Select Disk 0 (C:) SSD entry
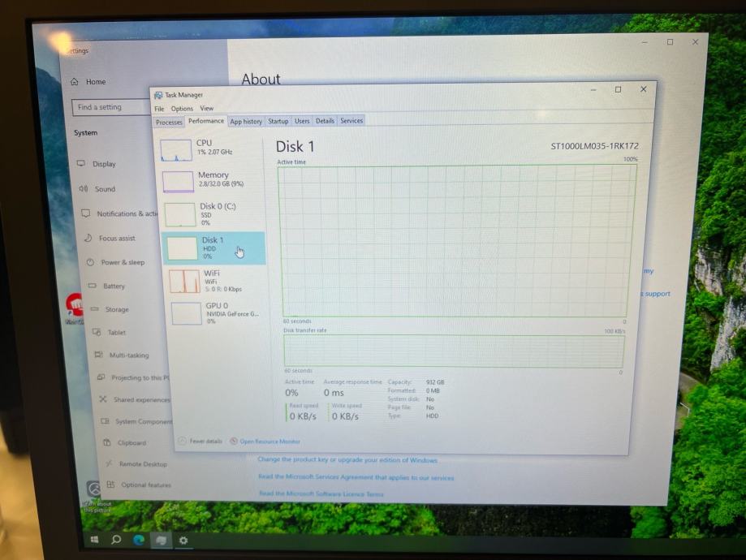This screenshot has width=746, height=560. (x=213, y=214)
